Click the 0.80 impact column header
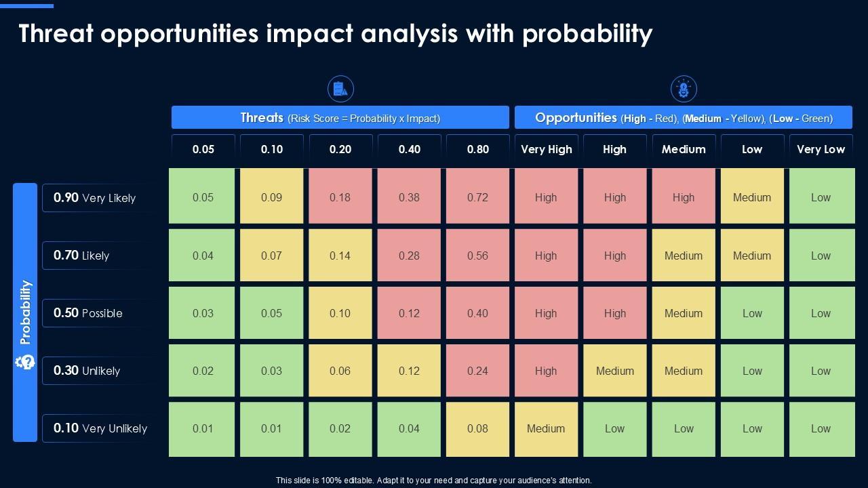Viewport: 868px width, 488px height. coord(477,149)
